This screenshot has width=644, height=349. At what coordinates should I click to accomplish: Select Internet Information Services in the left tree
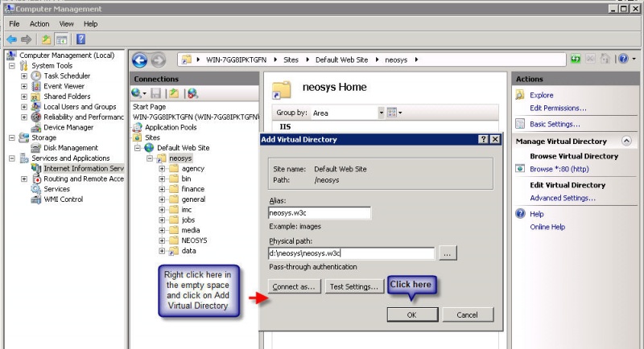click(84, 169)
